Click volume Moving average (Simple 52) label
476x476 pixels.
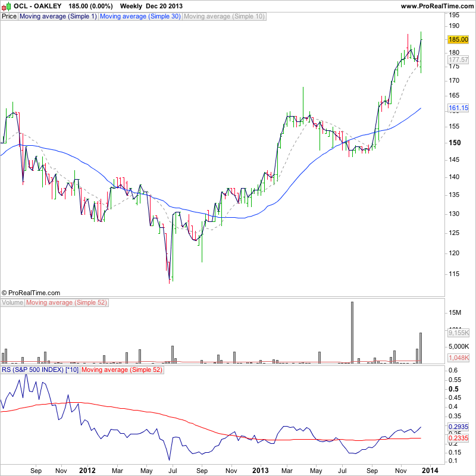coord(67,303)
